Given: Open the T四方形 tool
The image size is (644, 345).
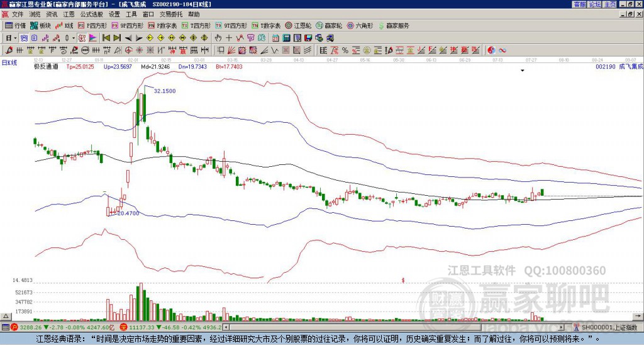Looking at the screenshot, I should coord(196,25).
